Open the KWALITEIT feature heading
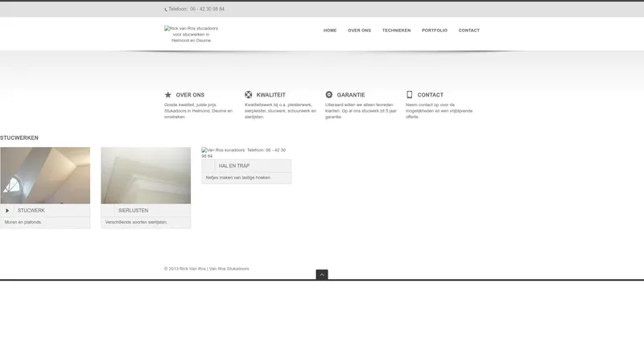 point(270,95)
